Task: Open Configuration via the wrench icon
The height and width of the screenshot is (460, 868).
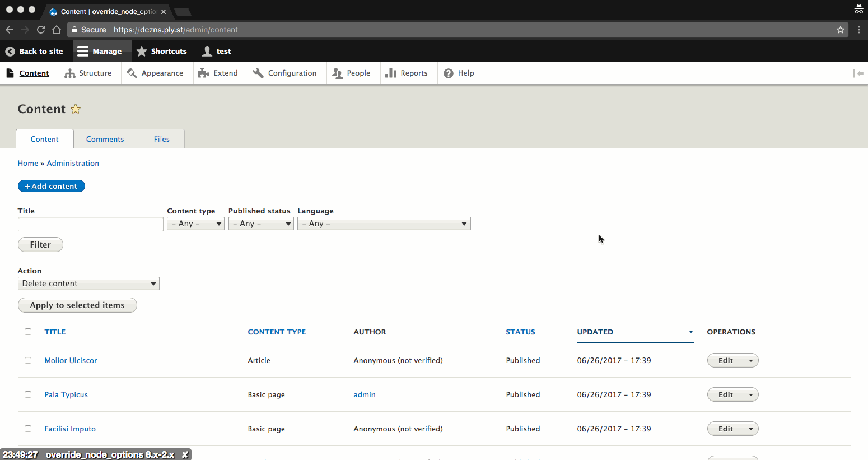Action: [258, 73]
